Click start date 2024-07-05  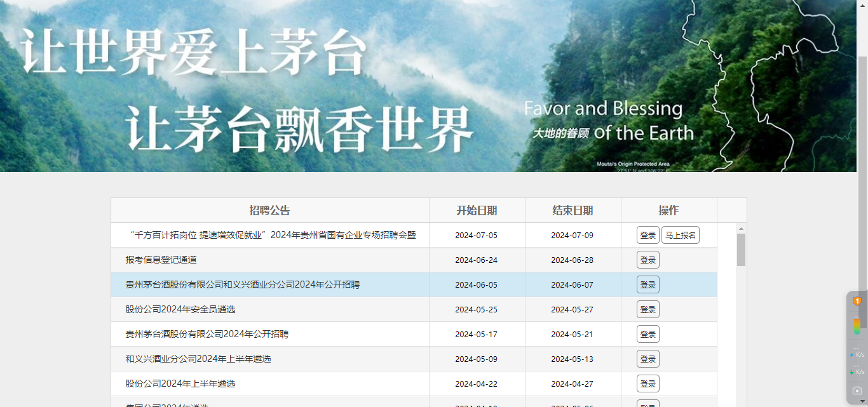pos(477,235)
